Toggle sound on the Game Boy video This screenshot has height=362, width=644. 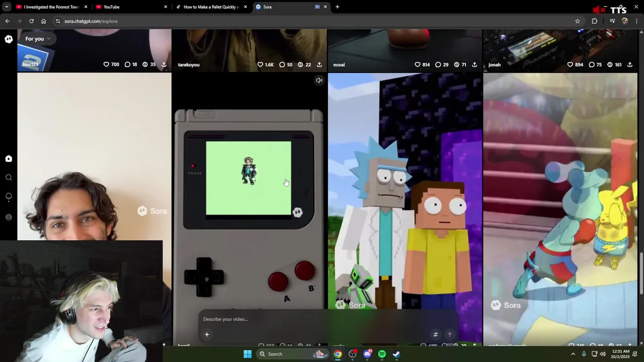(x=319, y=80)
